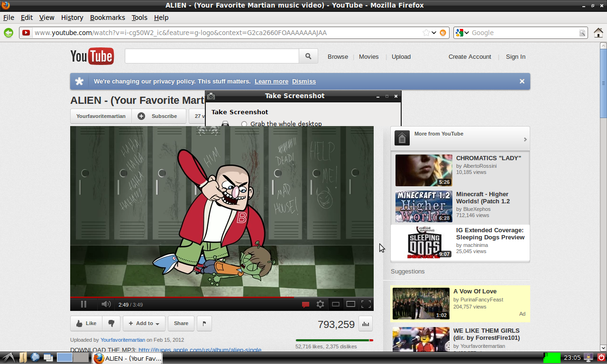
Task: Click the YouTube logo
Action: [x=92, y=56]
